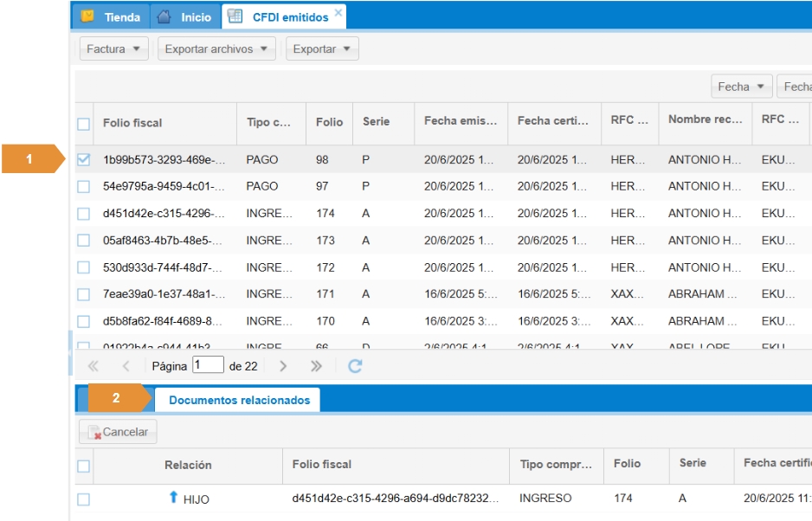This screenshot has width=812, height=521.
Task: Toggle the select-all checkbox in CFDI grid header
Action: coord(83,124)
